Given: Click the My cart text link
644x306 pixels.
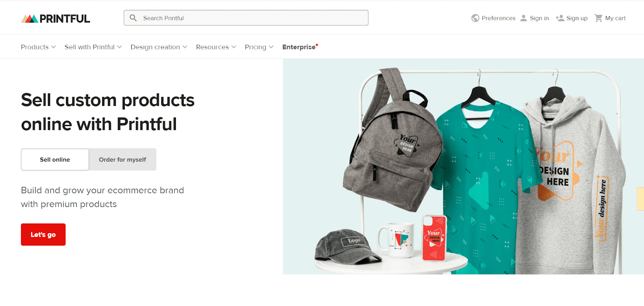Looking at the screenshot, I should [615, 18].
